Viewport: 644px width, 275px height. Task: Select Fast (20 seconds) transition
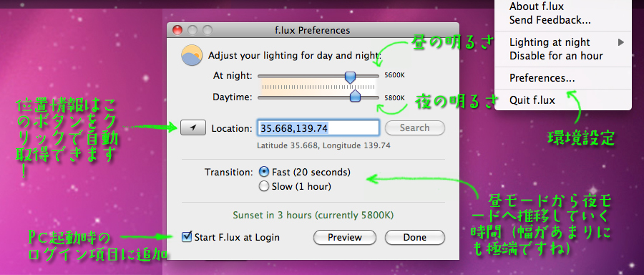[x=264, y=172]
